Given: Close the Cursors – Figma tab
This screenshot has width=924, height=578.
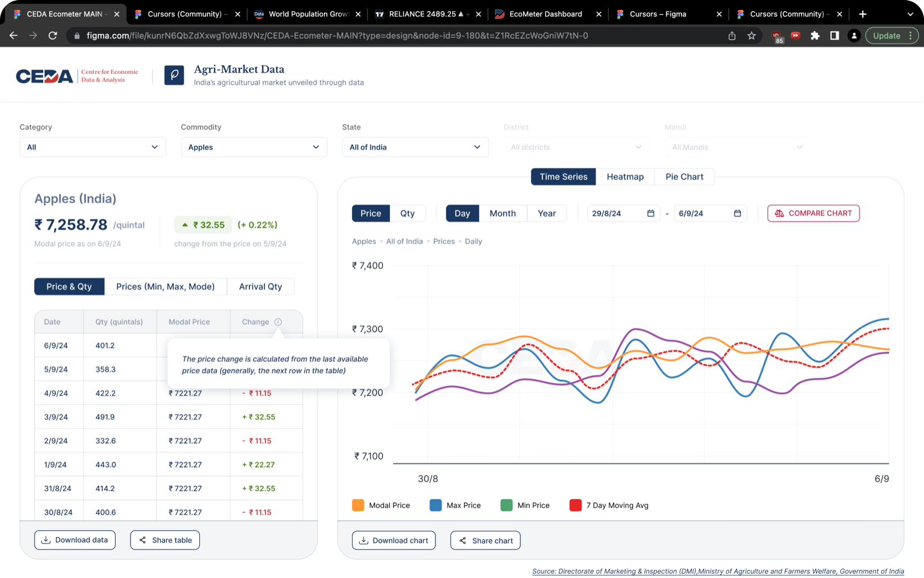Looking at the screenshot, I should pyautogui.click(x=719, y=14).
